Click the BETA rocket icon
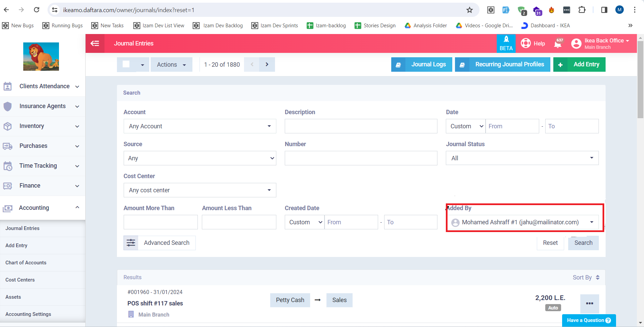The height and width of the screenshot is (327, 644). (506, 40)
